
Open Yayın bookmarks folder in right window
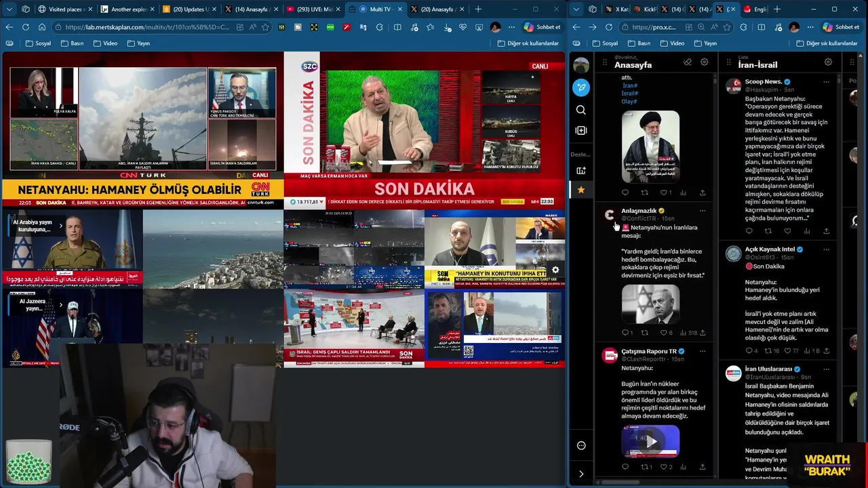click(705, 43)
